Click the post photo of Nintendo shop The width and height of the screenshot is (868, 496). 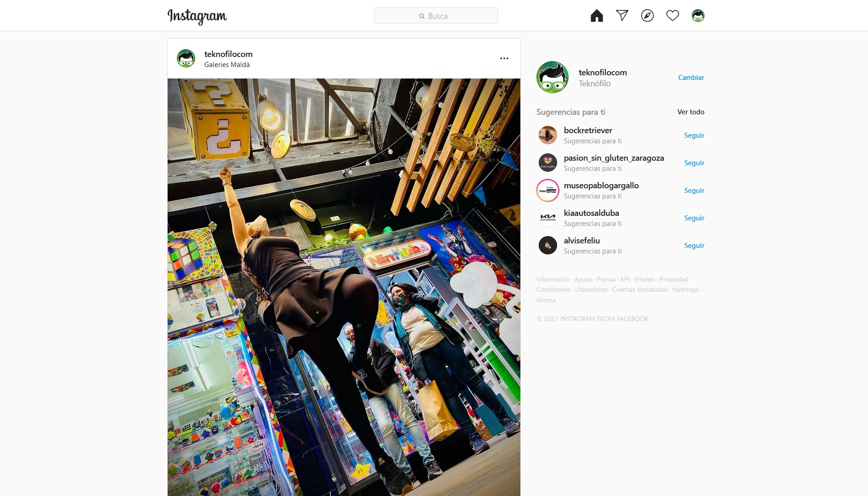point(344,287)
